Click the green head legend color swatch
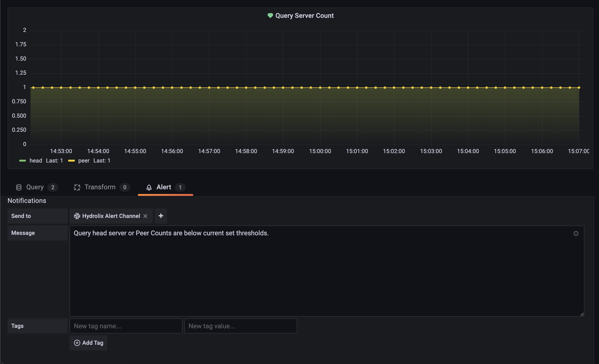This screenshot has width=599, height=364. [x=23, y=160]
